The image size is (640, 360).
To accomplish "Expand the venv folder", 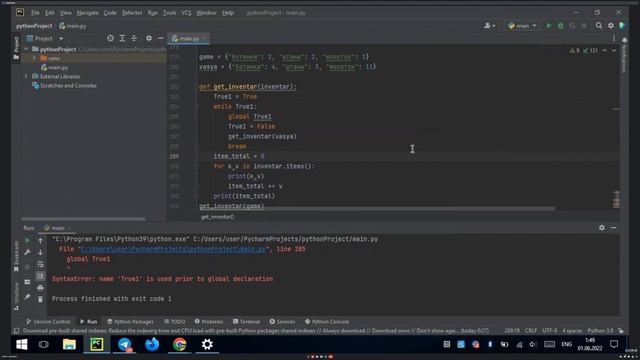I will point(34,58).
